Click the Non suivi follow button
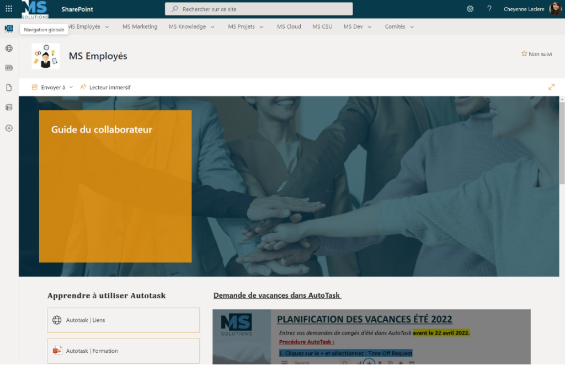The image size is (565, 392). point(536,54)
